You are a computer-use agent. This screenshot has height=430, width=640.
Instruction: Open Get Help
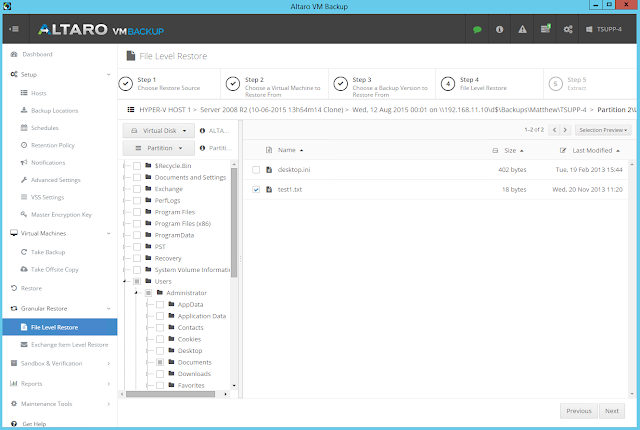[x=34, y=424]
